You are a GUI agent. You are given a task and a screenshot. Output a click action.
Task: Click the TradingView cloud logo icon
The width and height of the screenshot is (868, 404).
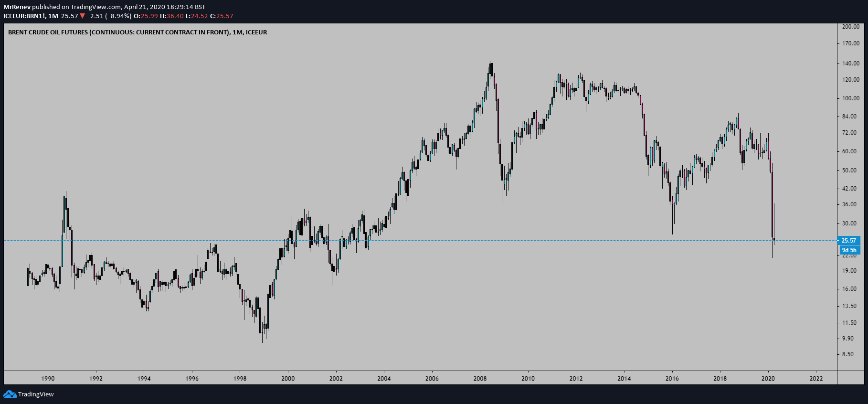[x=10, y=394]
